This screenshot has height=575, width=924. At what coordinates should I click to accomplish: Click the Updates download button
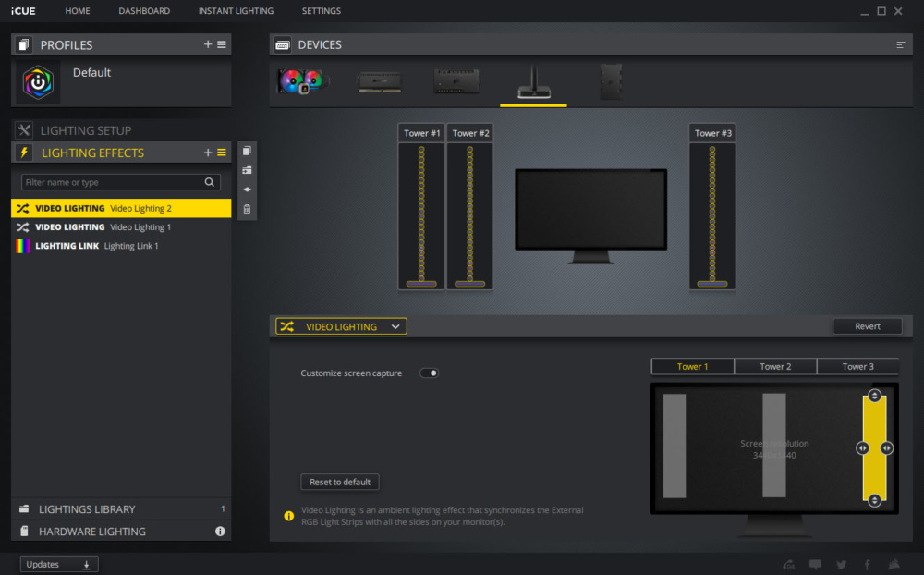[x=59, y=565]
